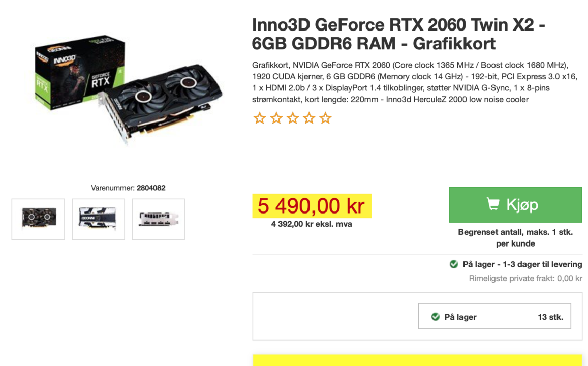588x366 pixels.
Task: Select the backplate view thumbnail
Action: click(x=98, y=219)
